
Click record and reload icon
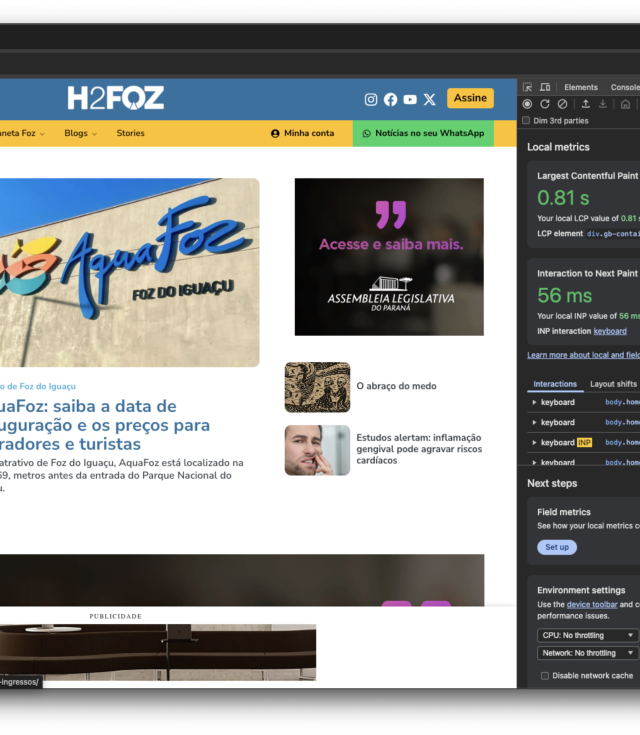[x=545, y=104]
